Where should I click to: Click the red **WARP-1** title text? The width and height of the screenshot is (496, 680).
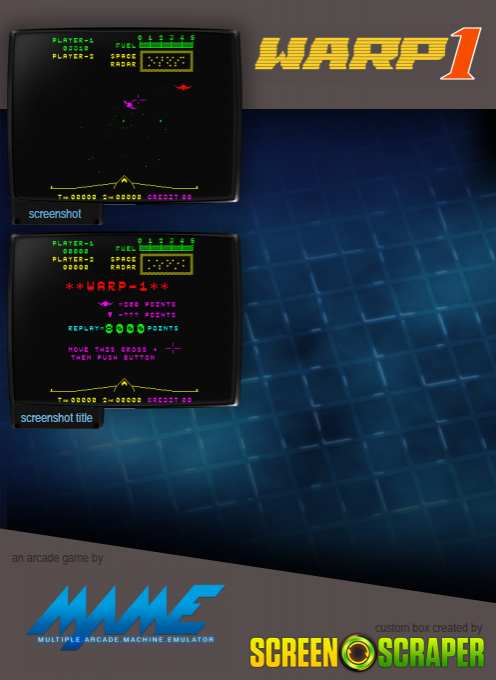click(117, 286)
